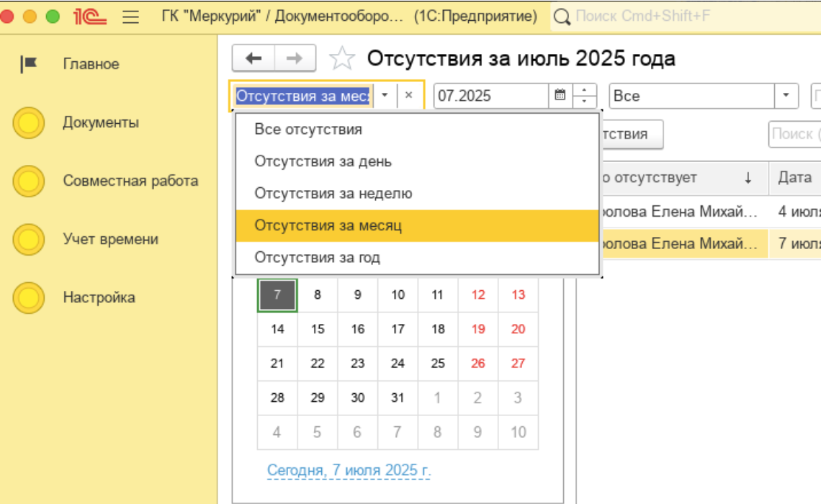This screenshot has height=504, width=821.
Task: Click the date stepper next to 07.2025
Action: click(585, 95)
